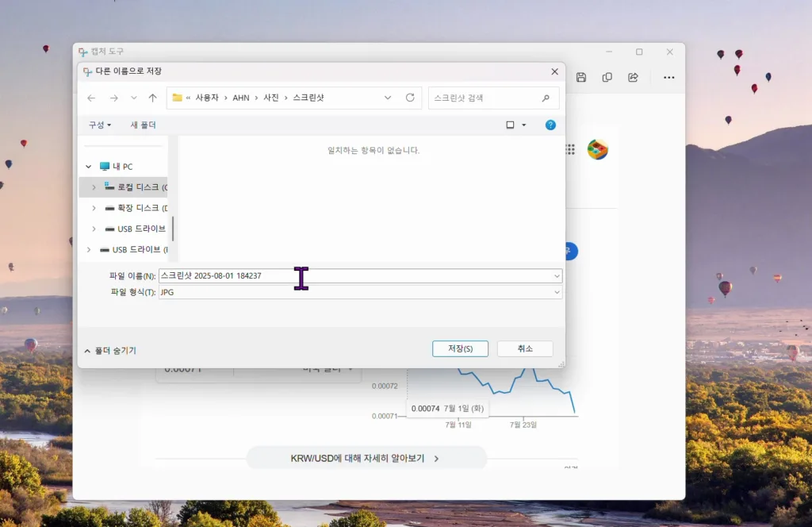This screenshot has height=527, width=812.
Task: Select the USB 드라이브 nested under 내 PC
Action: (x=136, y=229)
